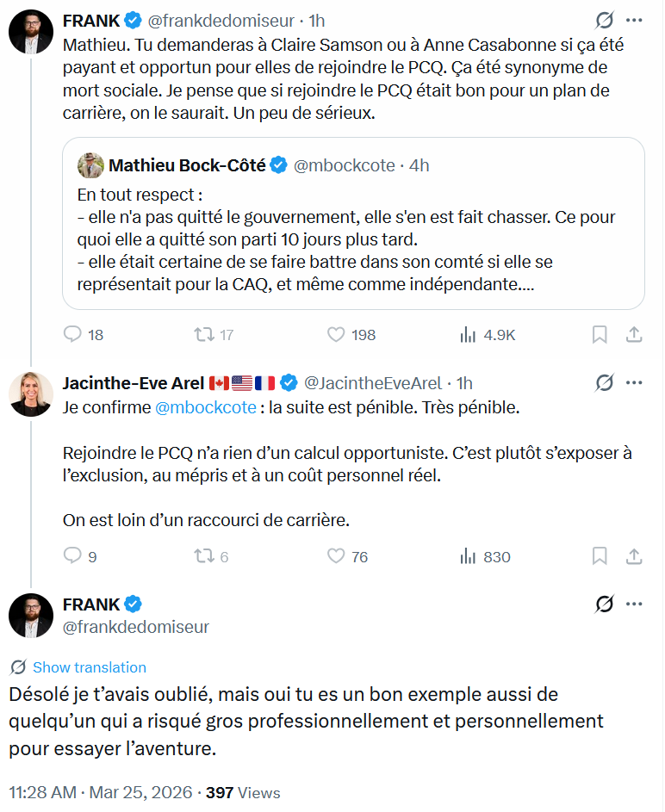
Task: Open the @frankdedomiseur handle under bottom tweet
Action: [x=136, y=627]
